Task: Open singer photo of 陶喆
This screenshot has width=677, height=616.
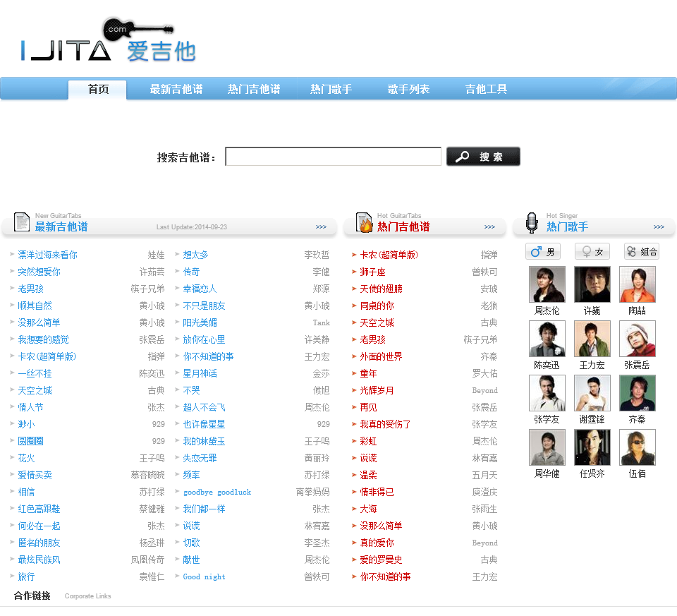Action: (638, 284)
